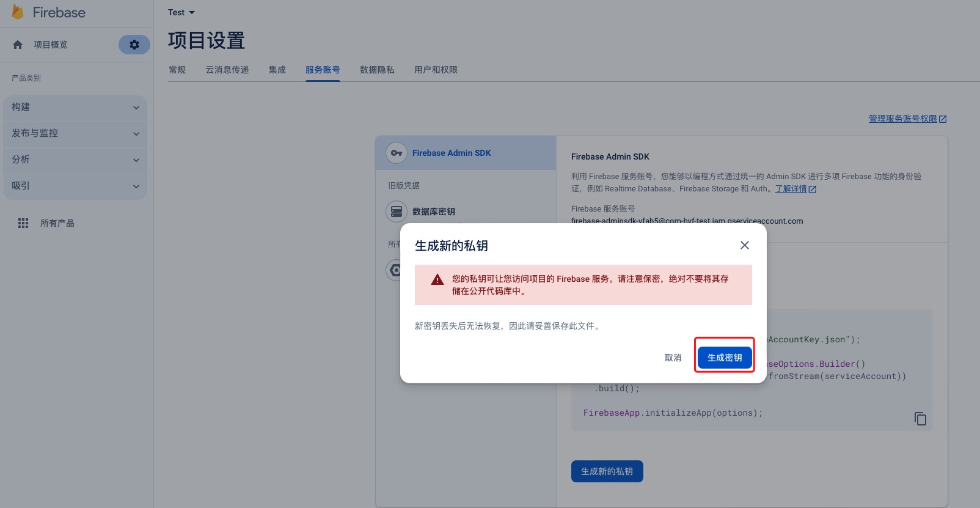980x508 pixels.
Task: Switch to the 数据隐私 tab
Action: [377, 70]
